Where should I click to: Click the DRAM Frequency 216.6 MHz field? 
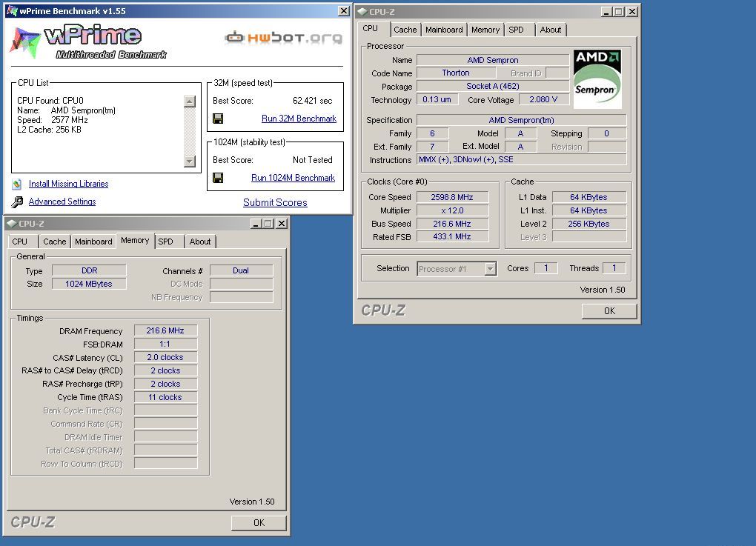click(x=165, y=330)
